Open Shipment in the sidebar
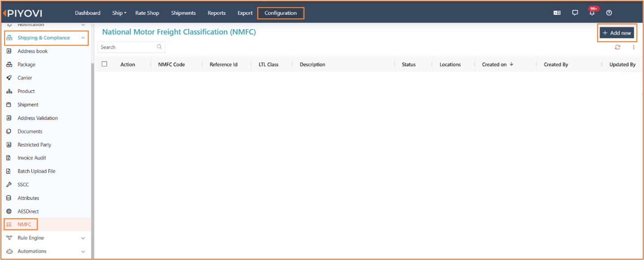This screenshot has width=644, height=260. tap(28, 105)
